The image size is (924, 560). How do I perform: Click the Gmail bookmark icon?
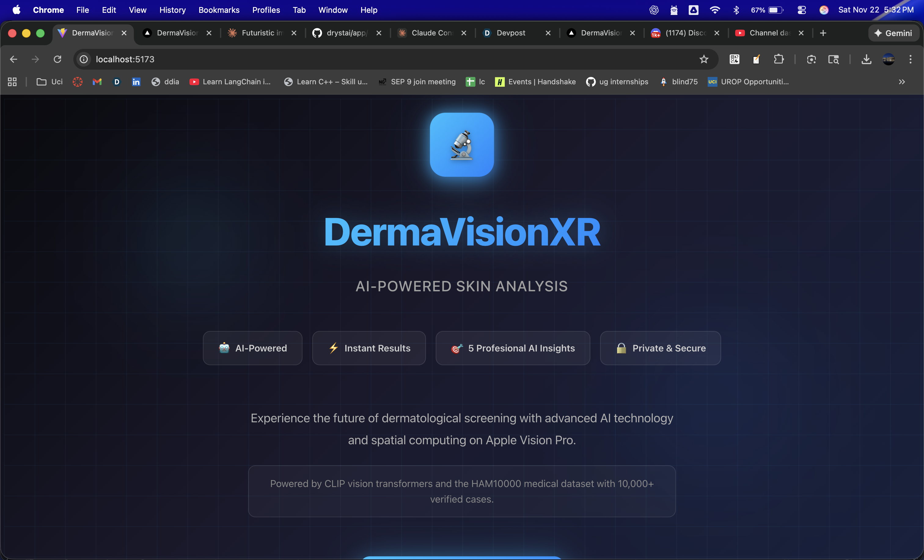(97, 82)
